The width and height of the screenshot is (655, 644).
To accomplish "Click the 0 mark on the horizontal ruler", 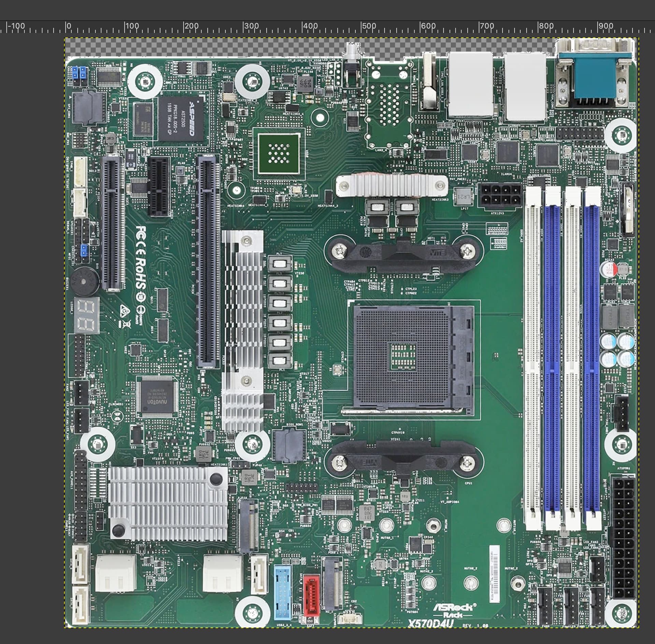I will [x=69, y=27].
